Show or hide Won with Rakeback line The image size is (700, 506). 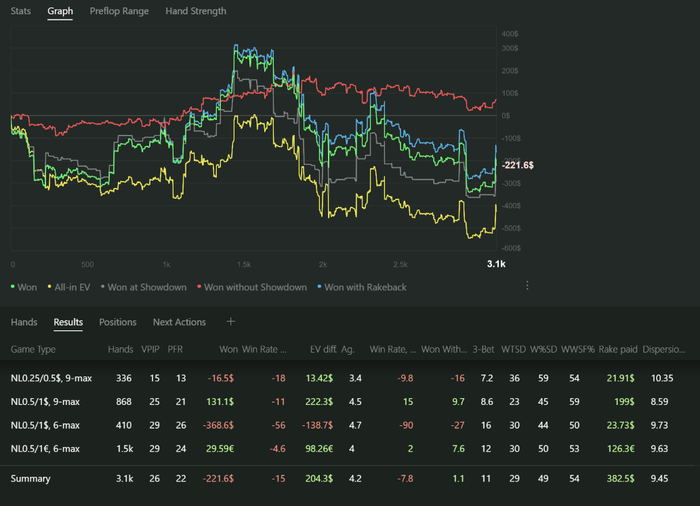click(x=367, y=287)
